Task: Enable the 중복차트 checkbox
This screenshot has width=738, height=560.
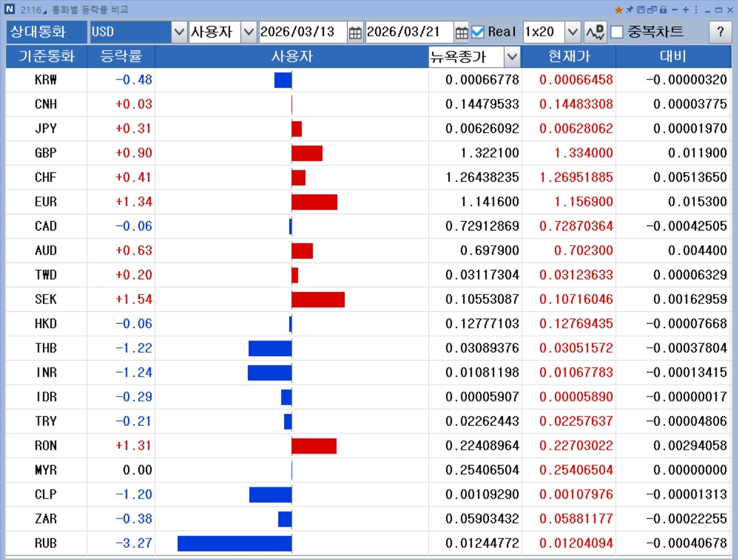Action: click(617, 32)
